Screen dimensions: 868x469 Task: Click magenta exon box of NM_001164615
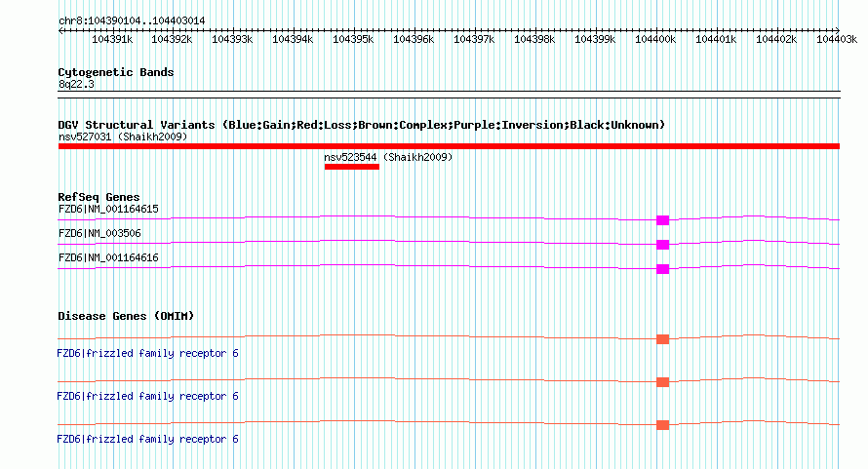point(662,220)
